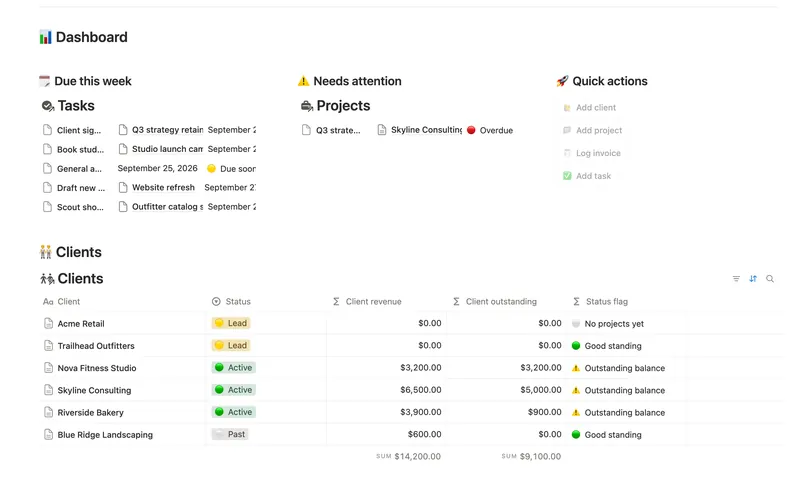The height and width of the screenshot is (484, 800).
Task: Open the Skyline Consulting link in Projects
Action: coord(427,130)
